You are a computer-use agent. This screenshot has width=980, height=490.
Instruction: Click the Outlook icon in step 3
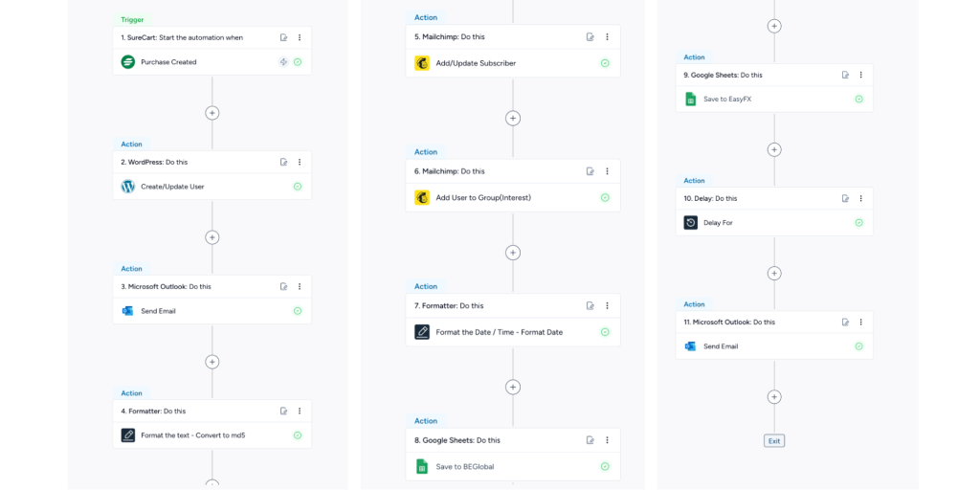point(128,311)
